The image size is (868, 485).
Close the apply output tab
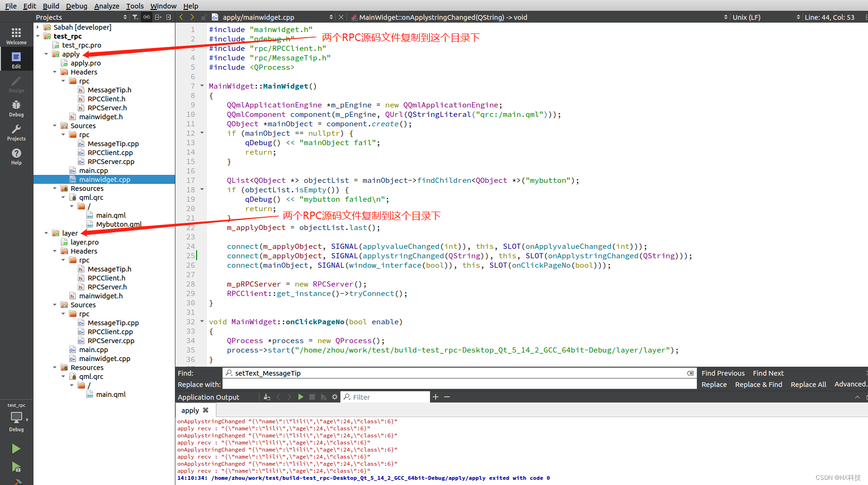[x=206, y=410]
